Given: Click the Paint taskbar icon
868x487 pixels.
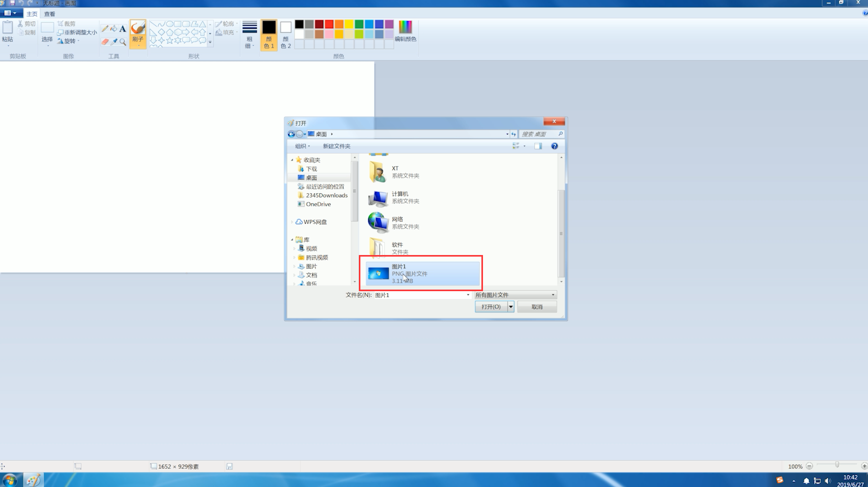Looking at the screenshot, I should tap(33, 480).
